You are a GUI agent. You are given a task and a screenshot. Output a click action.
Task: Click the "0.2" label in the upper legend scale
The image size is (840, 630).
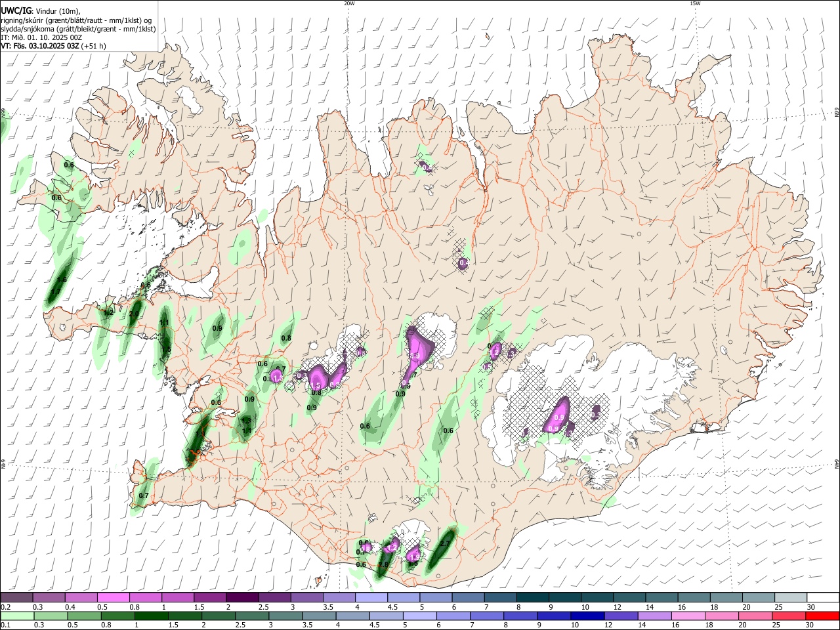click(x=5, y=607)
